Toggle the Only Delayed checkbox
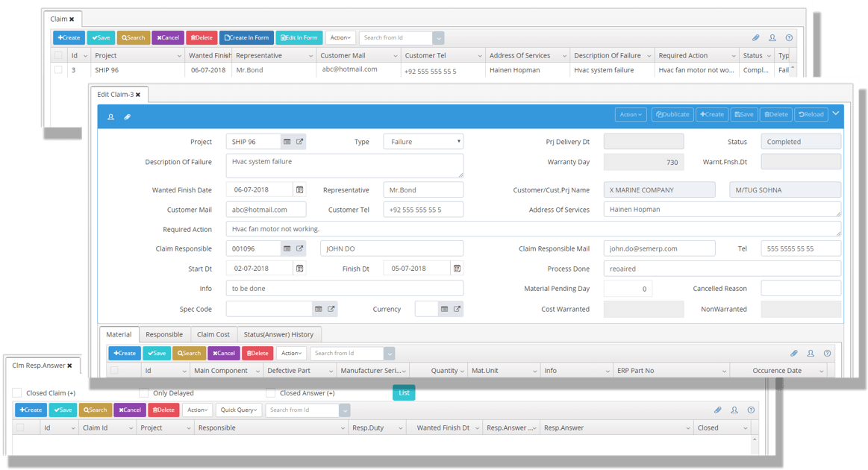This screenshot has width=868, height=470. (144, 393)
